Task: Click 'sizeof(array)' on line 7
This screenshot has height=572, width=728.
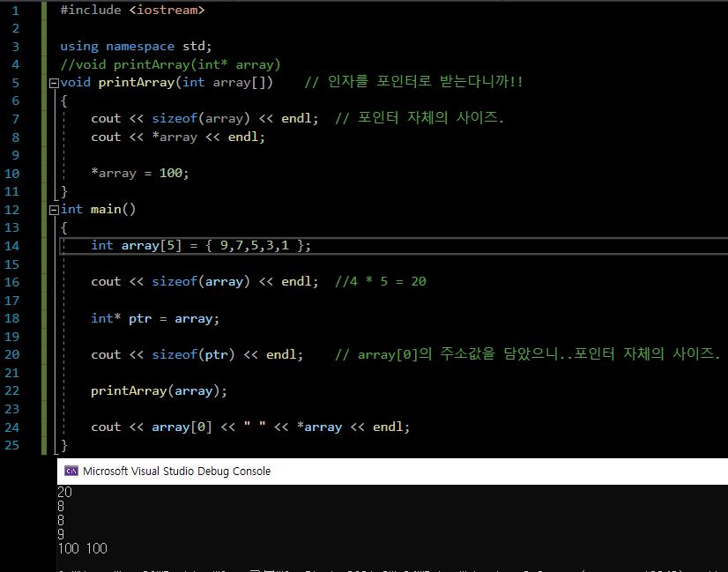Action: [201, 118]
